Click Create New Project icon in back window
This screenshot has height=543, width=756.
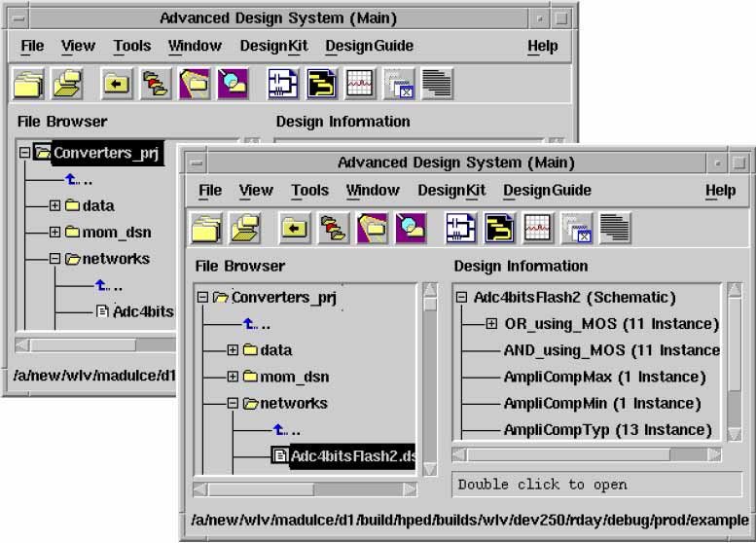pos(28,84)
